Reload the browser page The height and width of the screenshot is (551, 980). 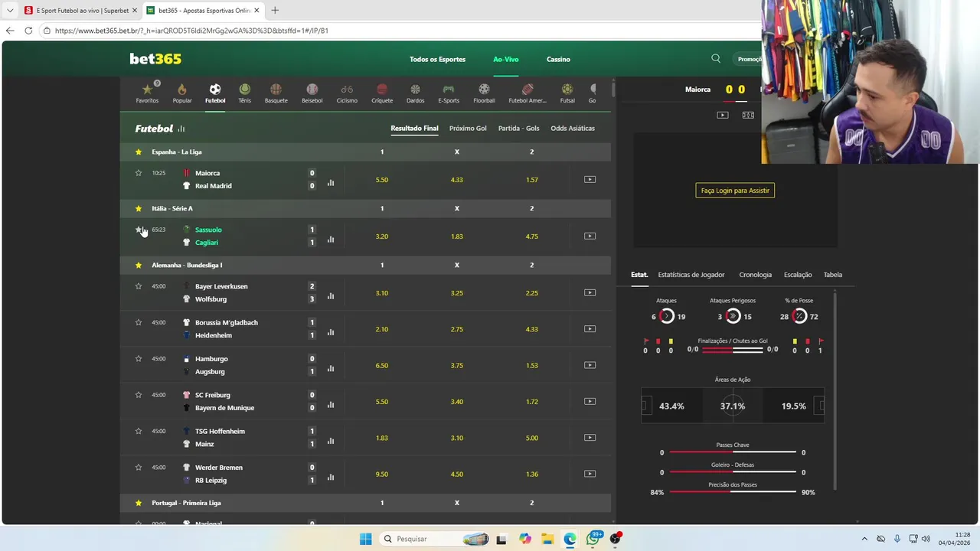[28, 31]
